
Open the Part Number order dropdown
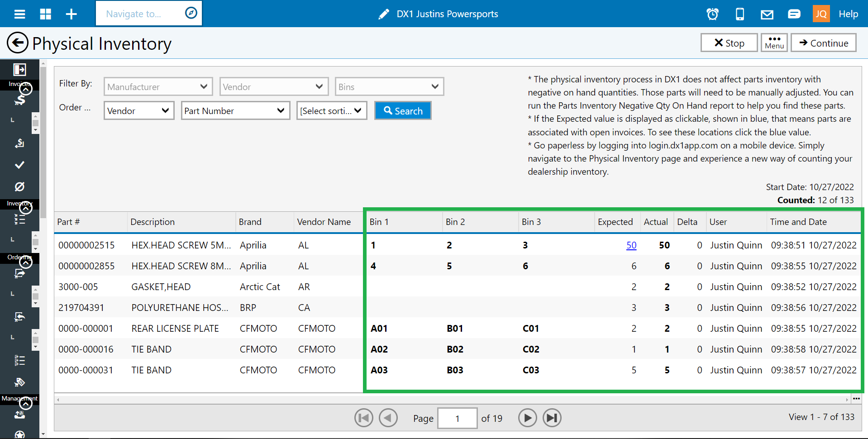(235, 110)
